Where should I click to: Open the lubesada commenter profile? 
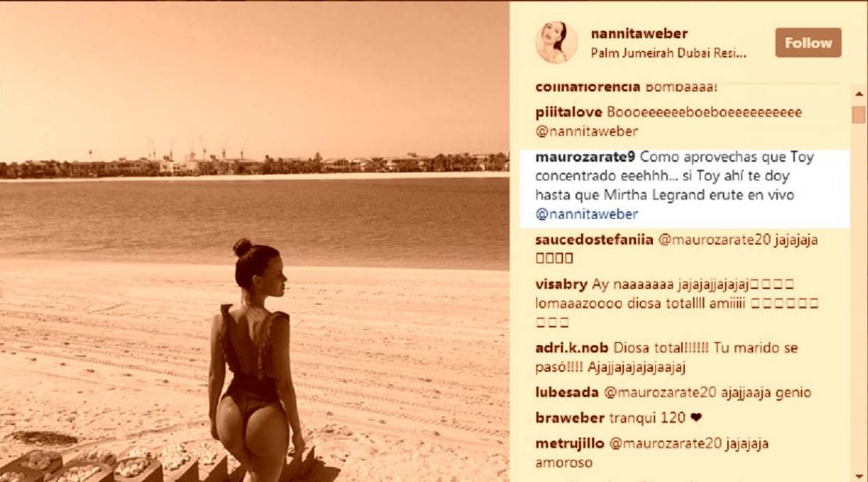point(567,392)
